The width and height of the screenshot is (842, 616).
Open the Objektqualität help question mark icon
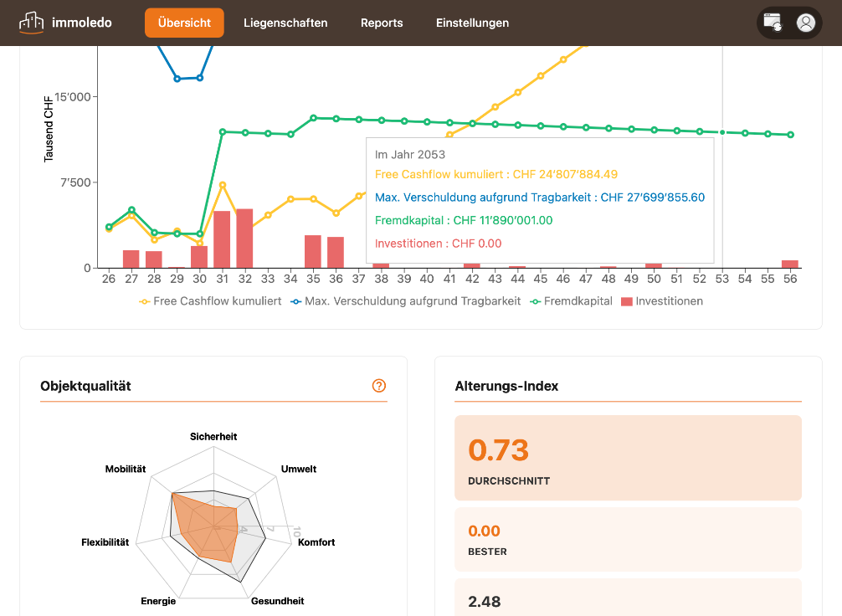(379, 386)
